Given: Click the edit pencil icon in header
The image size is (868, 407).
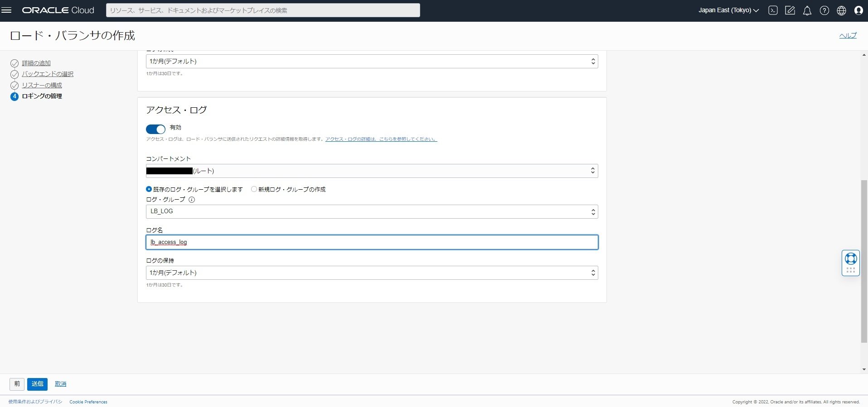Looking at the screenshot, I should tap(790, 10).
